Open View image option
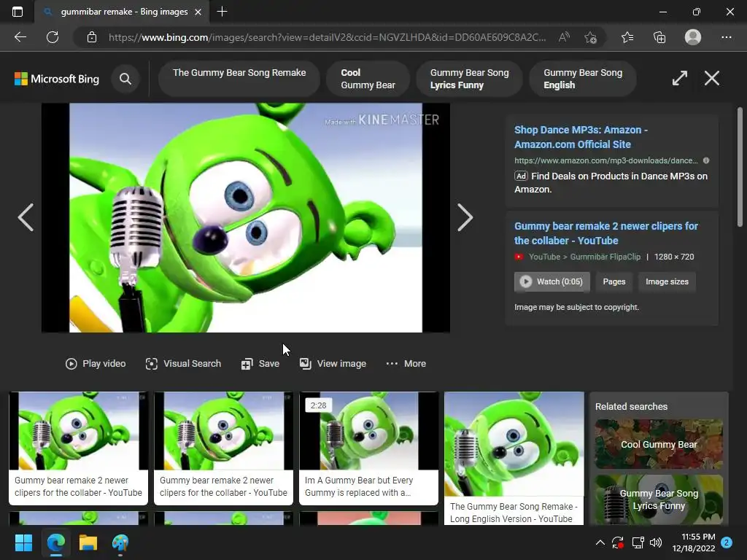The image size is (747, 560). tap(333, 363)
